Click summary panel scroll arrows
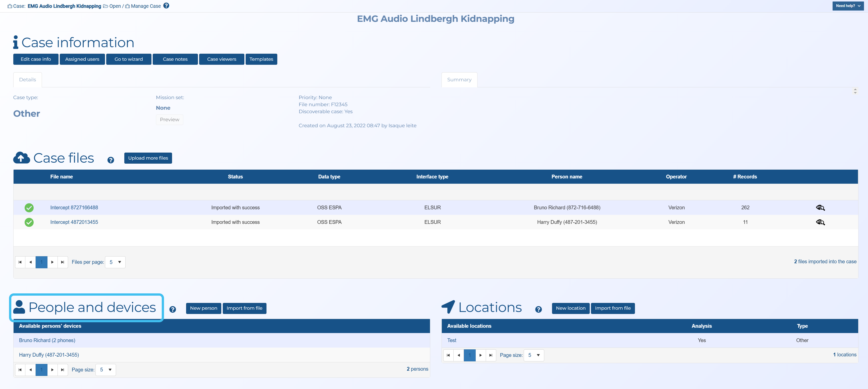868x389 pixels. coord(855,91)
